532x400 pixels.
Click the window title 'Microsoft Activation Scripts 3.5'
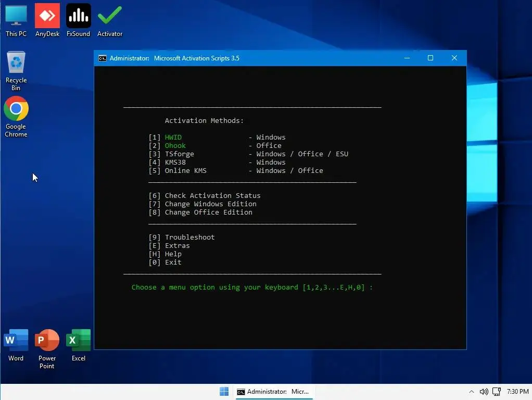[196, 58]
